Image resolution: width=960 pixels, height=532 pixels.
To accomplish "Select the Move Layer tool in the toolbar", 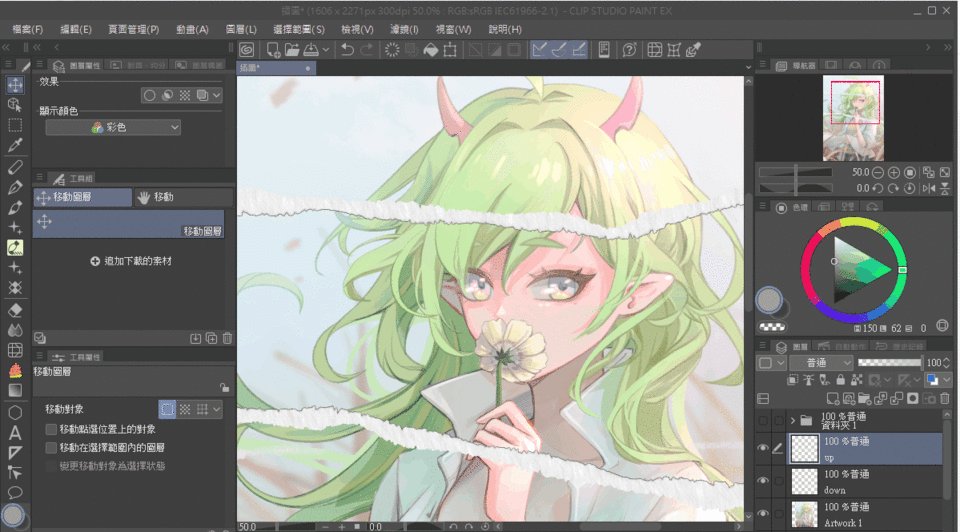I will (x=15, y=85).
